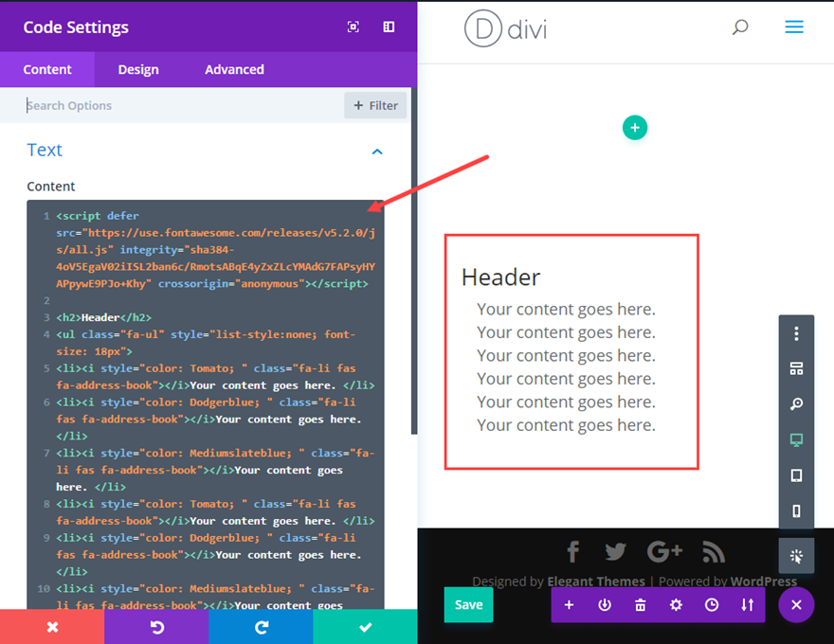This screenshot has width=834, height=644.
Task: Open the Advanced tab
Action: tap(235, 69)
